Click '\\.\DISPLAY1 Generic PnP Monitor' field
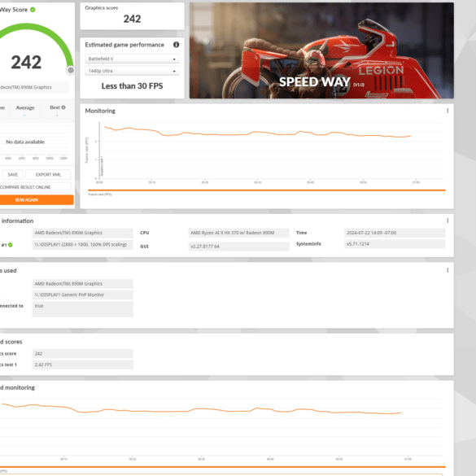 coord(82,295)
